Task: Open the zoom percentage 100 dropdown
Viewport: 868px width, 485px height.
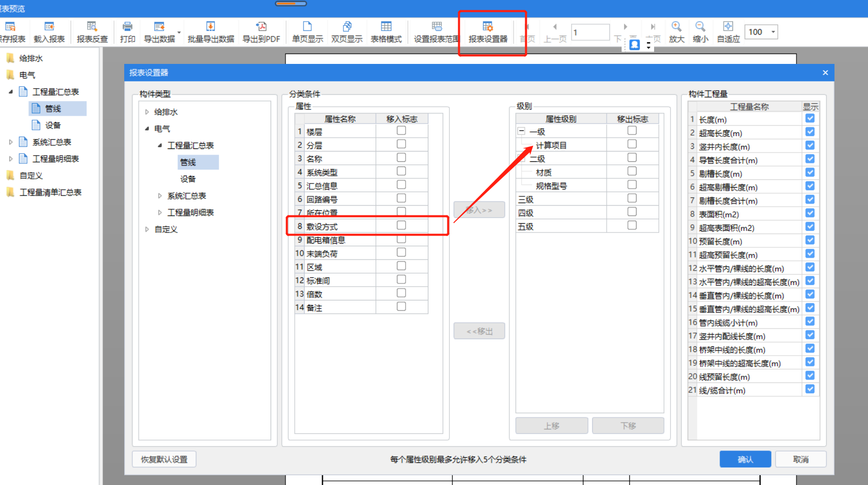Action: (773, 32)
